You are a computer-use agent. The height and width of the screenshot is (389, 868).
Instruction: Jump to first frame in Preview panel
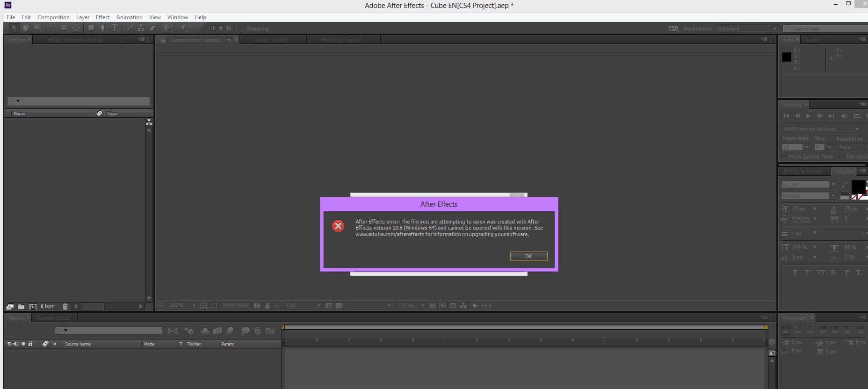[x=786, y=116]
